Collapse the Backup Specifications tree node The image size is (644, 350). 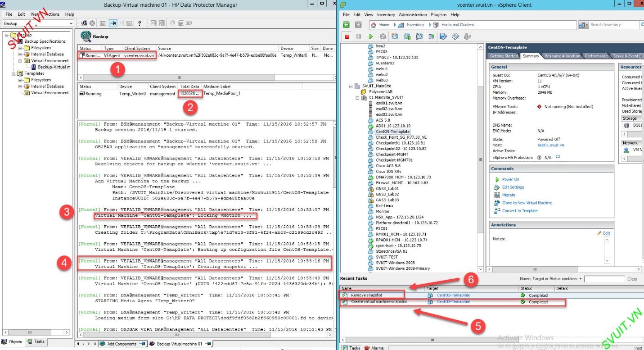pos(14,41)
